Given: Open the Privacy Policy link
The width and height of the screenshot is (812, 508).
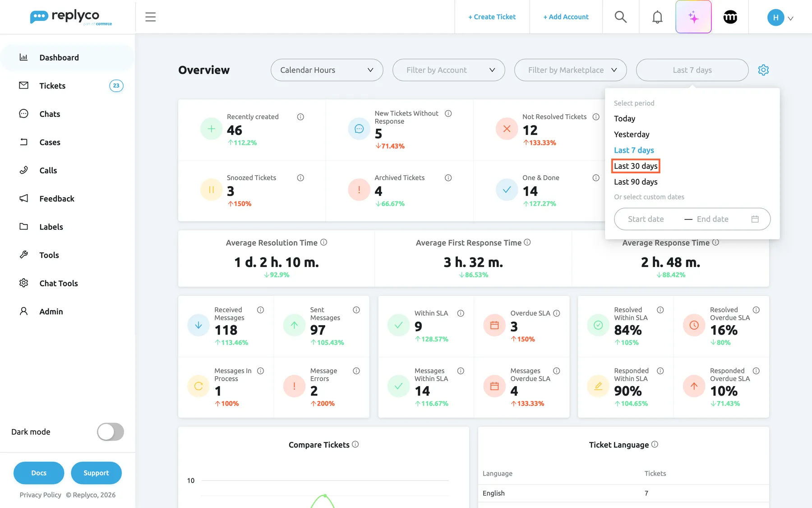Looking at the screenshot, I should [x=40, y=495].
